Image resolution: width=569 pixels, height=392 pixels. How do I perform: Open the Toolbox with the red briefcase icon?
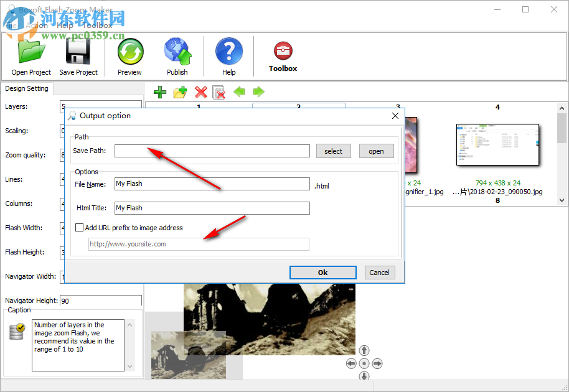pyautogui.click(x=283, y=51)
